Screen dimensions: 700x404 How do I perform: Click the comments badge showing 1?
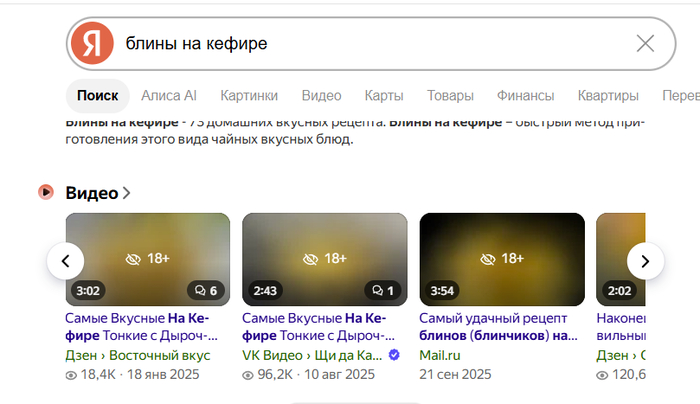click(x=383, y=291)
